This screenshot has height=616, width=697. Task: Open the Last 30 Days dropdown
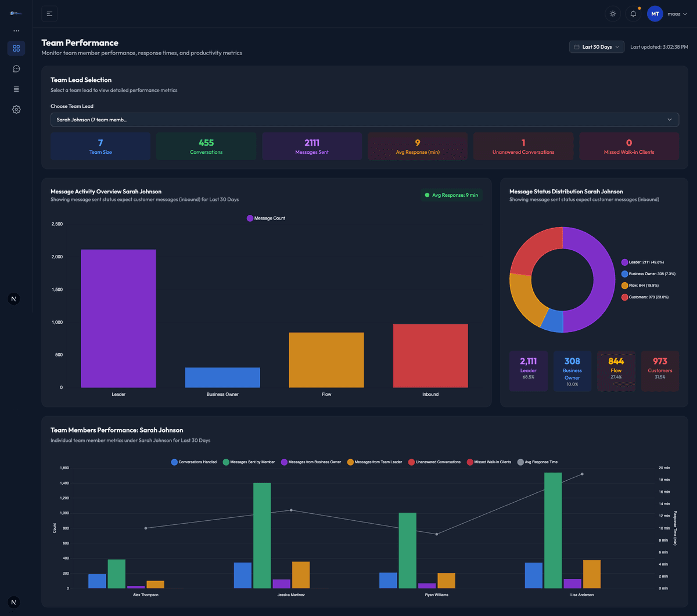pyautogui.click(x=596, y=46)
